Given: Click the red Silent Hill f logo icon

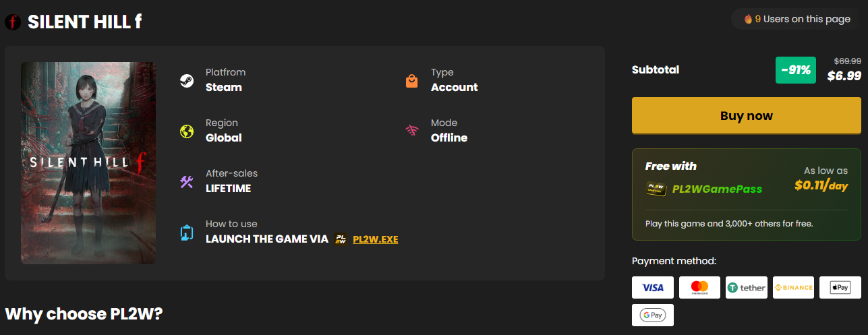Looking at the screenshot, I should click(13, 22).
